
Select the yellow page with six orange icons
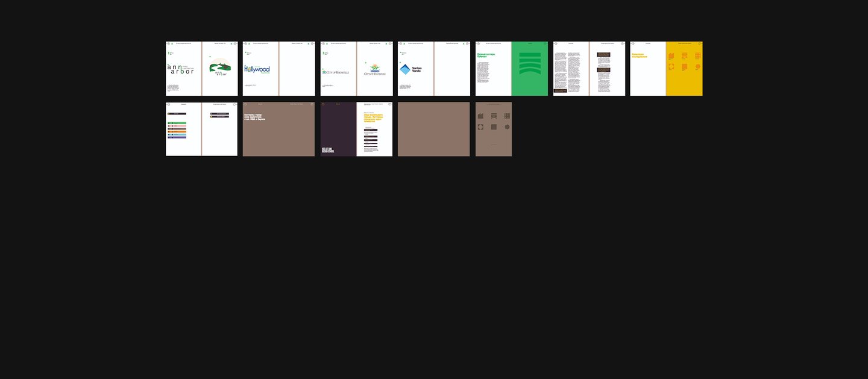685,69
